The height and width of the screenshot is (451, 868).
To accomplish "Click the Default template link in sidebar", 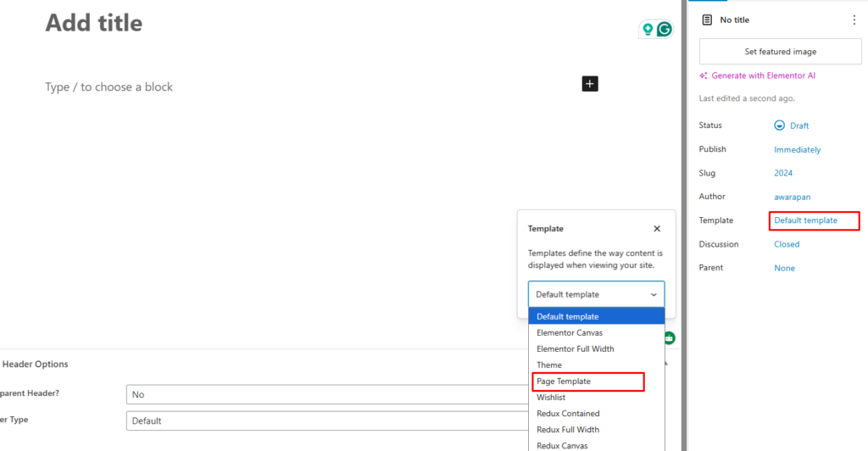I will tap(805, 220).
